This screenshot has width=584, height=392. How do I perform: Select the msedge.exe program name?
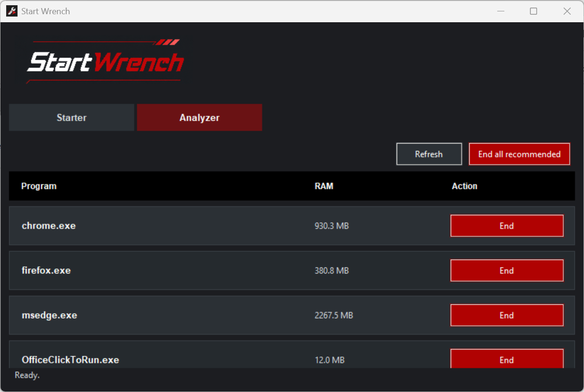[49, 315]
